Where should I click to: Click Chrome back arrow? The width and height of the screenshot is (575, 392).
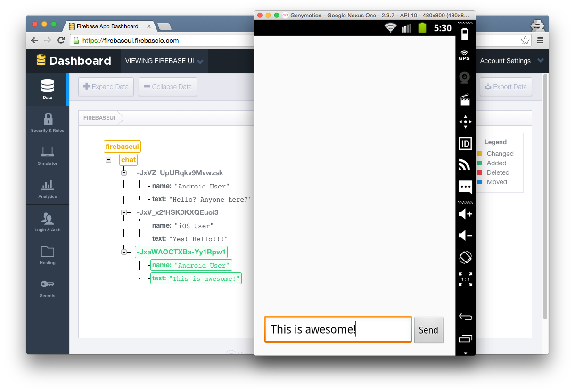coord(35,41)
